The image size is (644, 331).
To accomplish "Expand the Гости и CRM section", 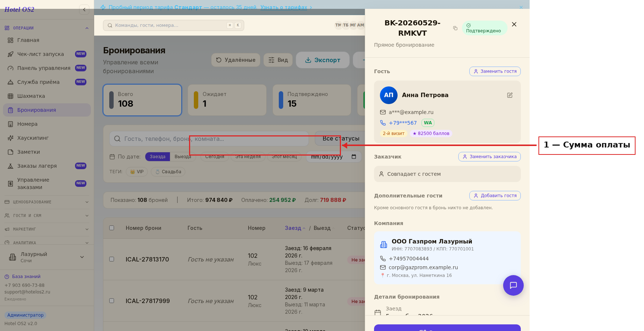I will tap(47, 216).
